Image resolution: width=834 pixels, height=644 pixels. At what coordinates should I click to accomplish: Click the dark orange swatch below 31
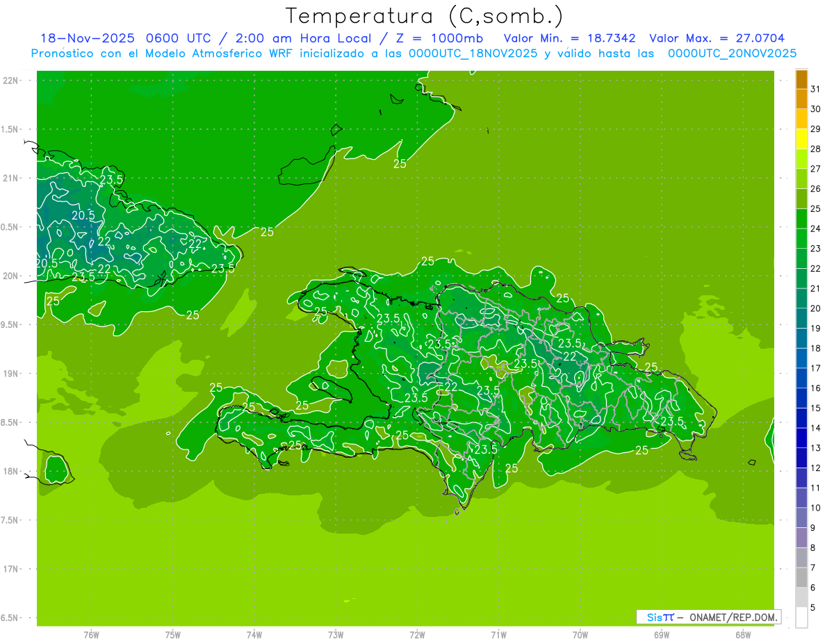801,99
